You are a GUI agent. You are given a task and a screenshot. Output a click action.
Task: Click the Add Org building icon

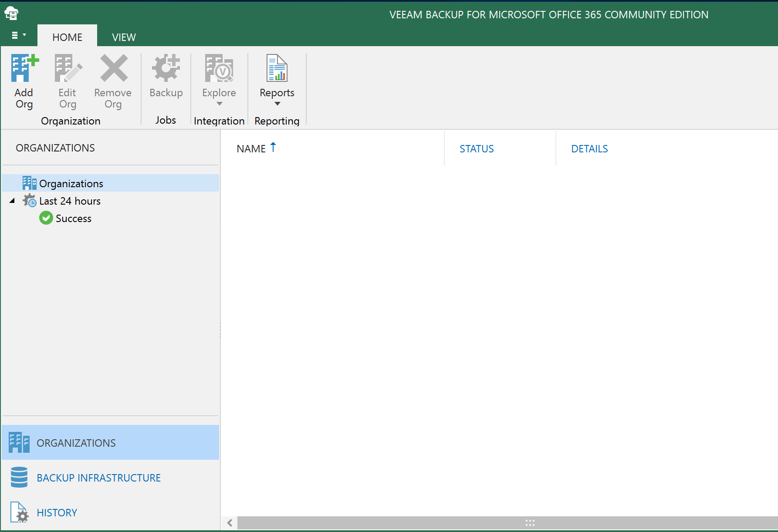click(x=25, y=68)
